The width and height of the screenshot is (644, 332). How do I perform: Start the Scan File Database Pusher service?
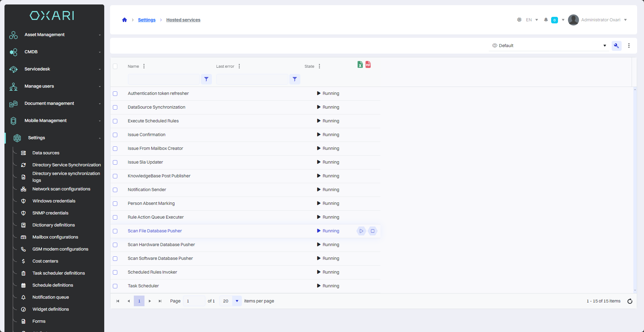[x=361, y=231]
